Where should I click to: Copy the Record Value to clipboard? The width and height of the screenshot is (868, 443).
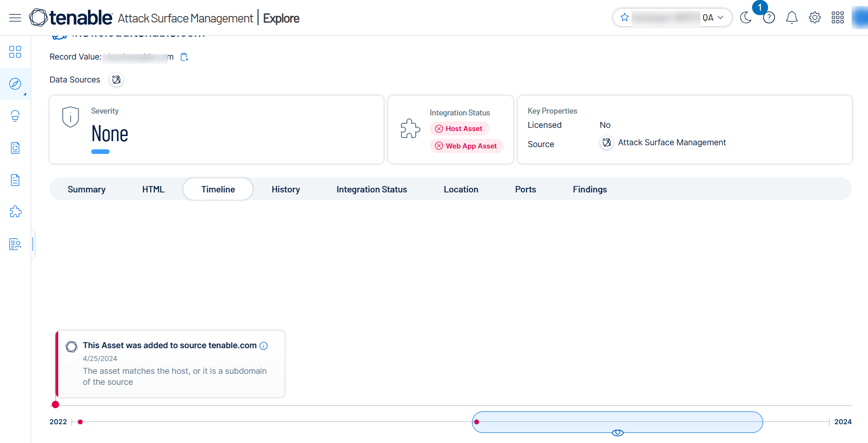184,57
